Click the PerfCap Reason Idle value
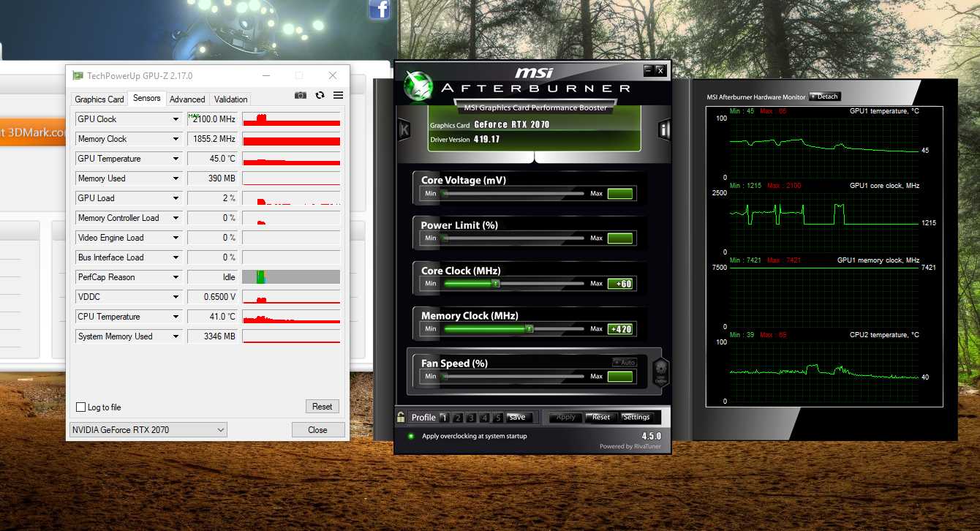This screenshot has height=531, width=980. [213, 277]
